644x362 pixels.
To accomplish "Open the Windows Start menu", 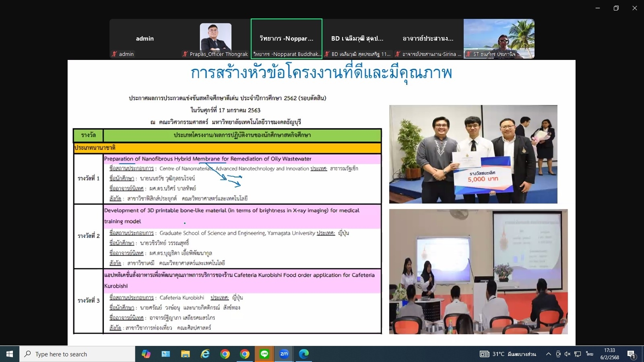I will 10,354.
